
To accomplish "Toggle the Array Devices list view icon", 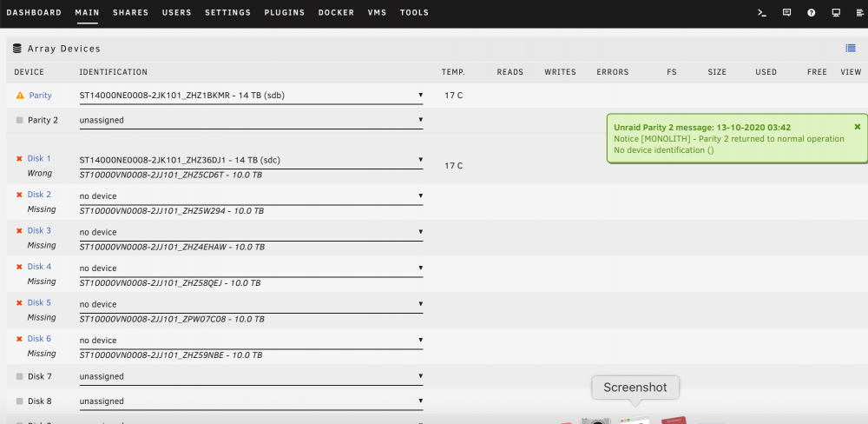I will (x=851, y=48).
